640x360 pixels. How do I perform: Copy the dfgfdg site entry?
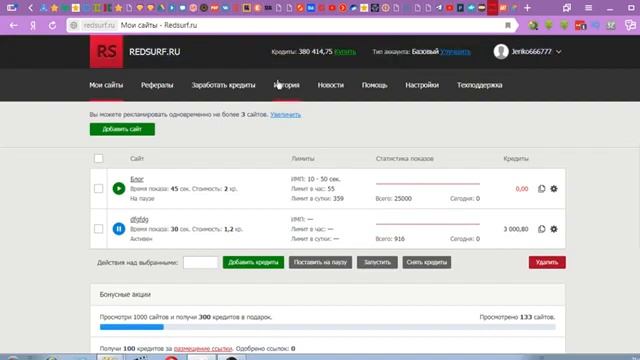point(541,229)
